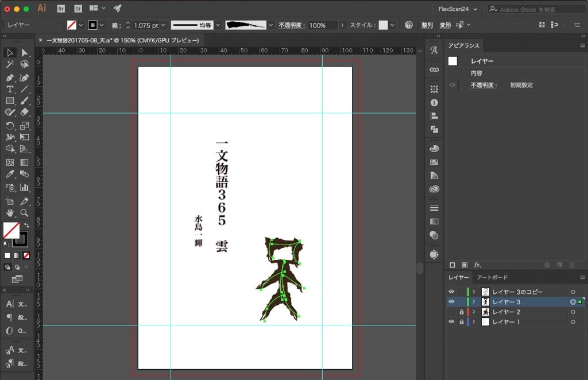Click the 整列 align button
Viewport: 588px width, 380px height.
click(427, 25)
